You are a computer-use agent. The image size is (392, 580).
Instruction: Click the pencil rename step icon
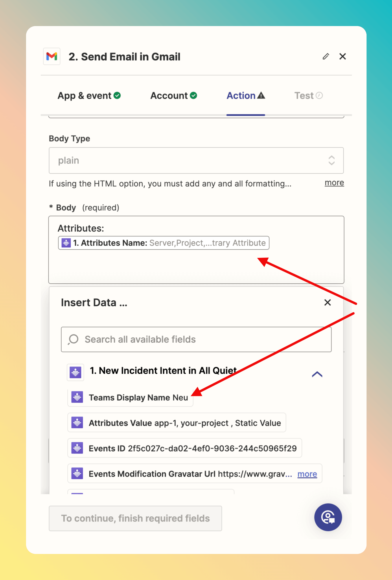pos(326,56)
